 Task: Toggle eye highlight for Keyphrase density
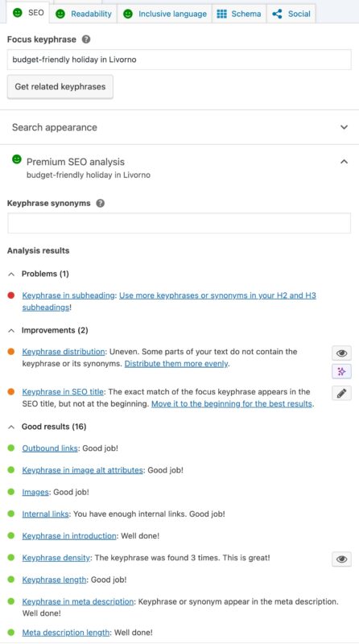coord(341,559)
